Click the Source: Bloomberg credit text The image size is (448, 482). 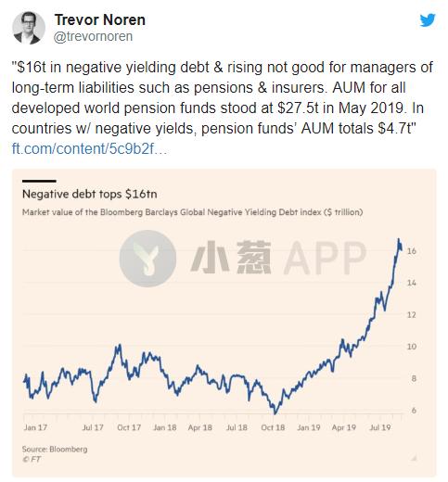click(55, 449)
